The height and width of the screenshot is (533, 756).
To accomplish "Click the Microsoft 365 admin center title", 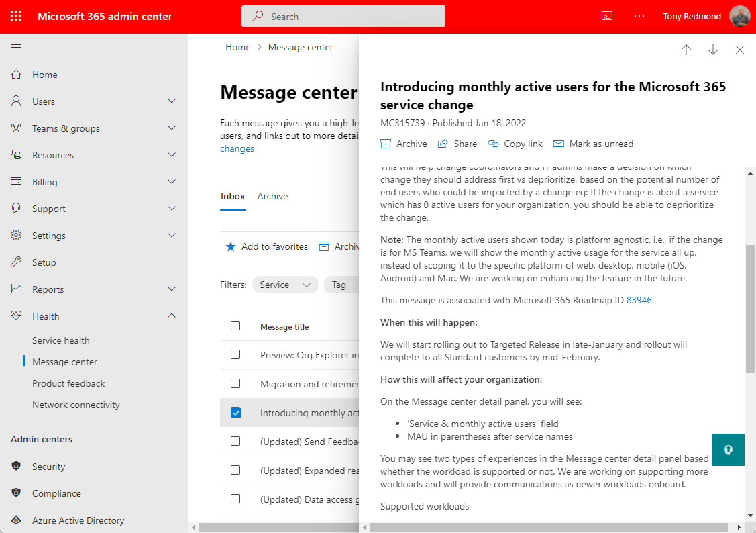I will coord(105,16).
